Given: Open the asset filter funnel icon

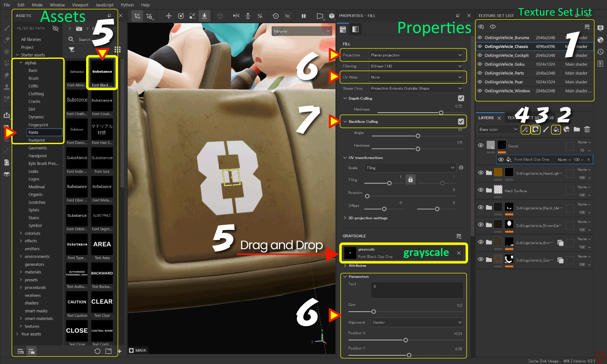Looking at the screenshot, I should click(x=71, y=50).
